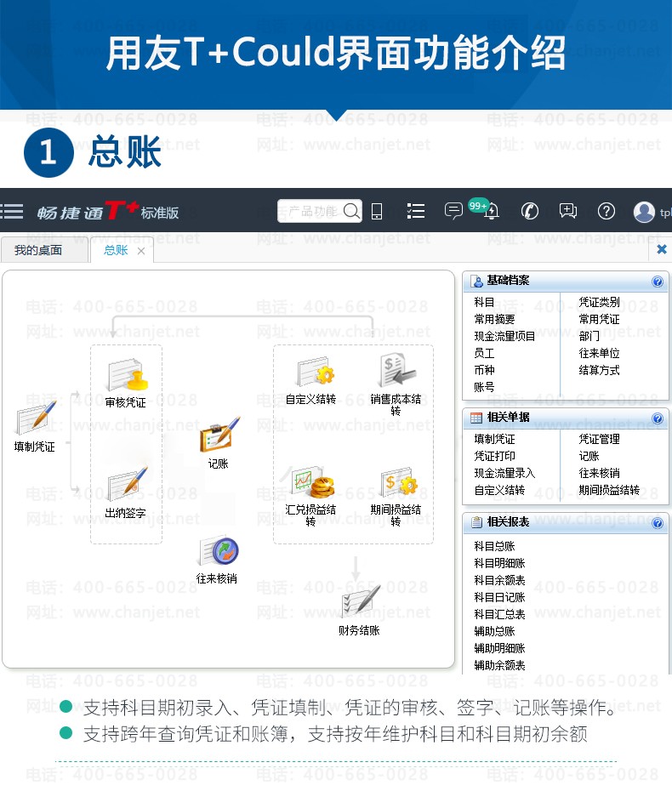Click help icon on 基础档案 panel
This screenshot has width=672, height=791.
[657, 281]
